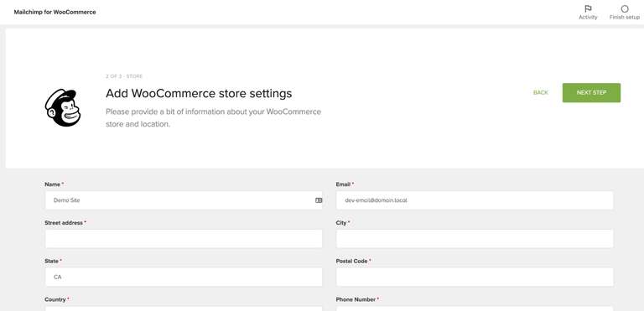Focus the Email input field

point(475,200)
